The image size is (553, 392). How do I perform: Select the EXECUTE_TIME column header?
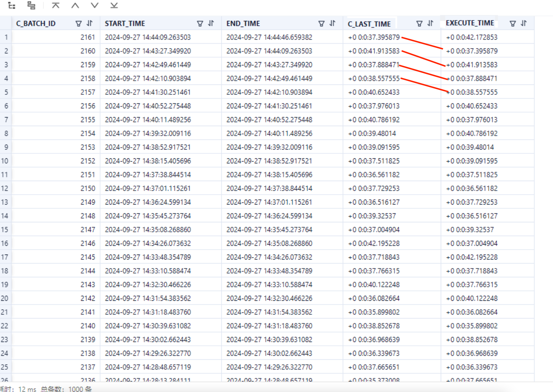[x=470, y=23]
